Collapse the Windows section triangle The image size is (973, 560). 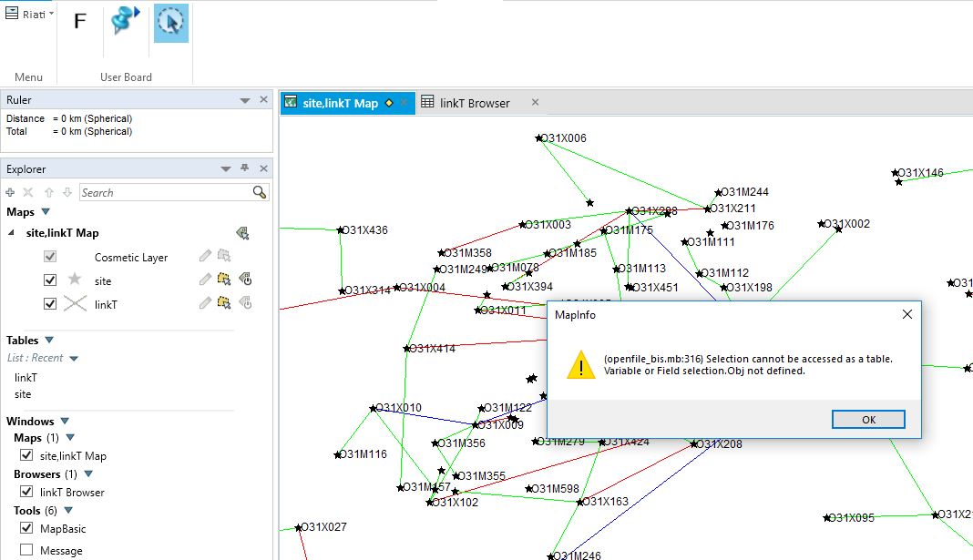65,421
